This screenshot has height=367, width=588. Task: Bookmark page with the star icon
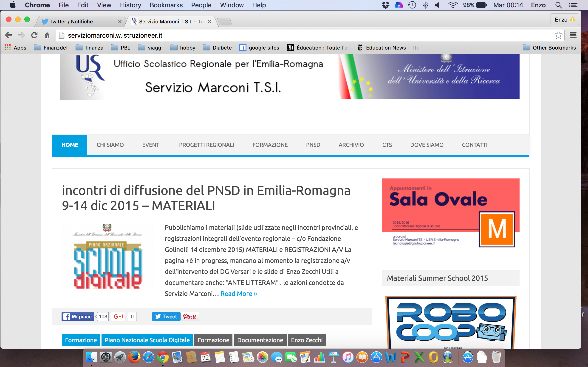coord(558,35)
